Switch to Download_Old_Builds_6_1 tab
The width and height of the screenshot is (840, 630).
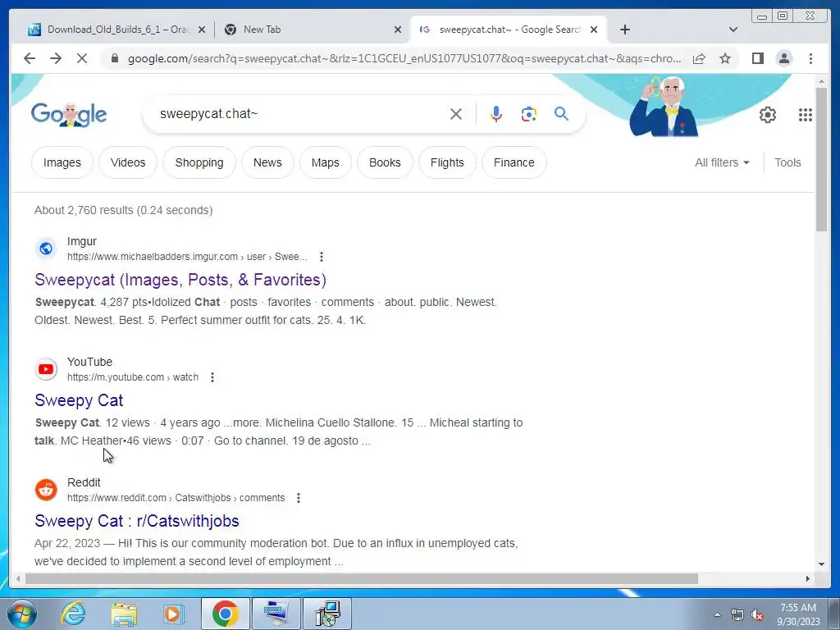(x=116, y=30)
